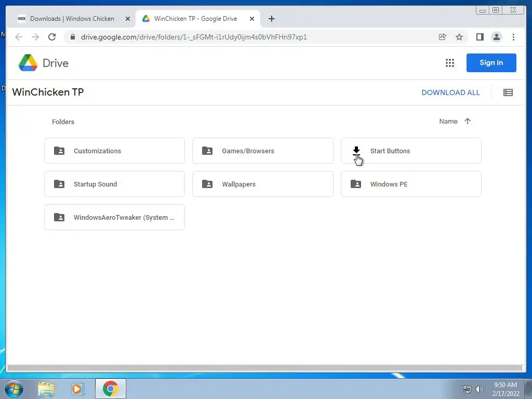Reverse sort direction with the arrow icon
This screenshot has width=532, height=399.
[468, 121]
